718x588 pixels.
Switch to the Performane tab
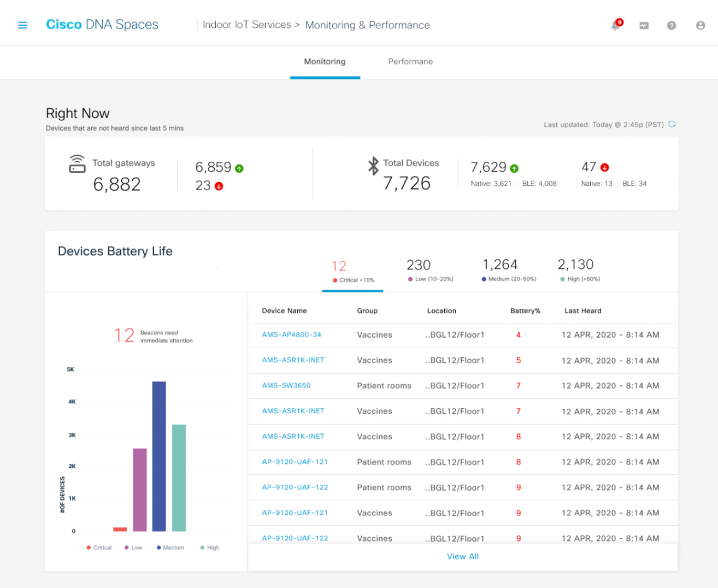410,62
